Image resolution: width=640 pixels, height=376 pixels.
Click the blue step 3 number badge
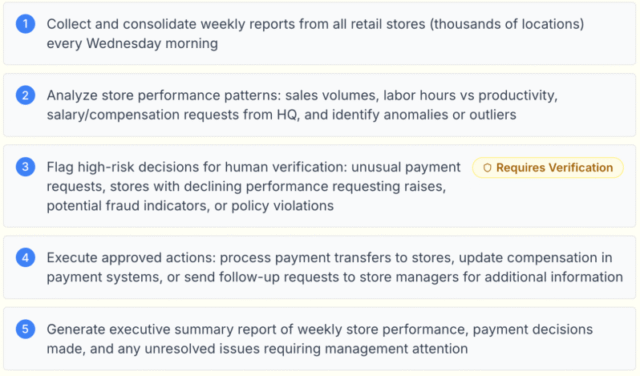tap(25, 167)
